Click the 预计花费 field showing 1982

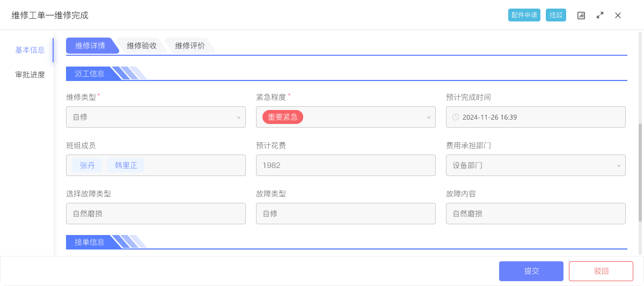coord(346,165)
